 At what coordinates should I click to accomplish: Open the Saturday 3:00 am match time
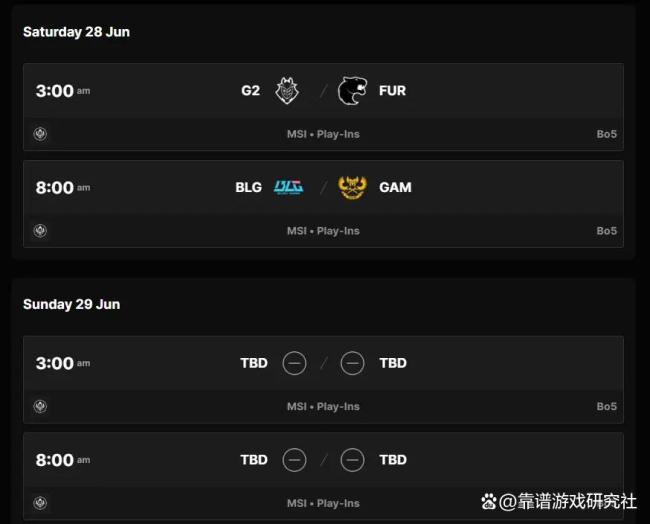point(63,91)
